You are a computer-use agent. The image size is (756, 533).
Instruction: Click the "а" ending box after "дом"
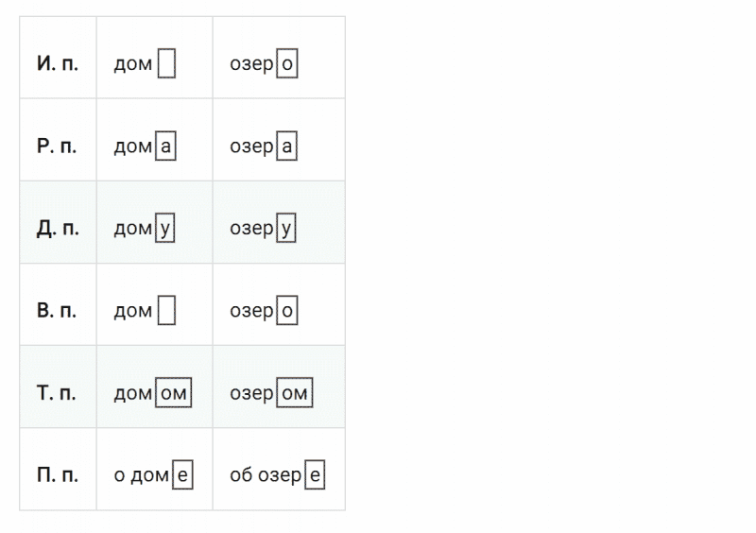(166, 146)
